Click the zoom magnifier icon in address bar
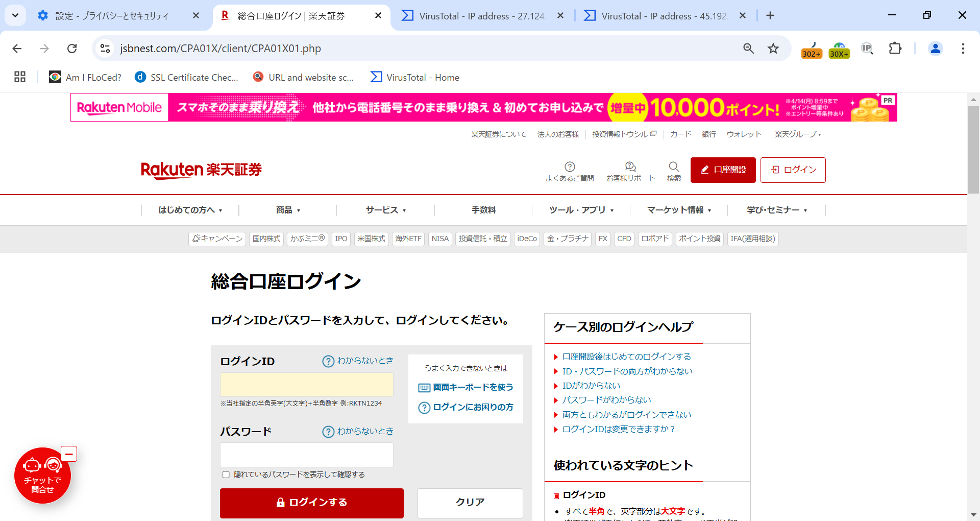 tap(748, 49)
